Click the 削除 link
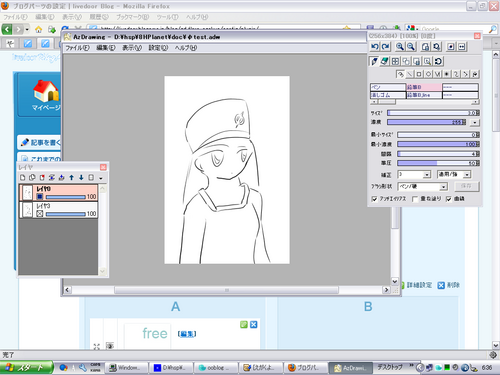The image size is (500, 375). click(453, 285)
